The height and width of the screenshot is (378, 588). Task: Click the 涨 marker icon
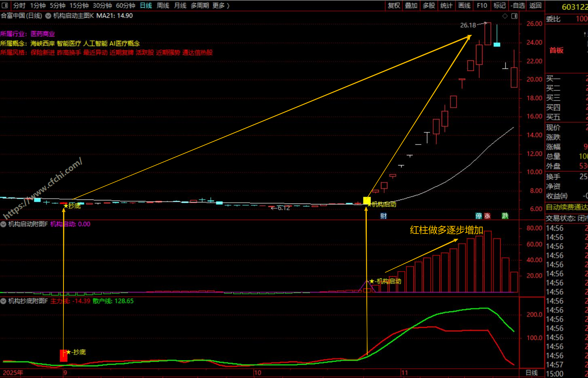tap(487, 216)
